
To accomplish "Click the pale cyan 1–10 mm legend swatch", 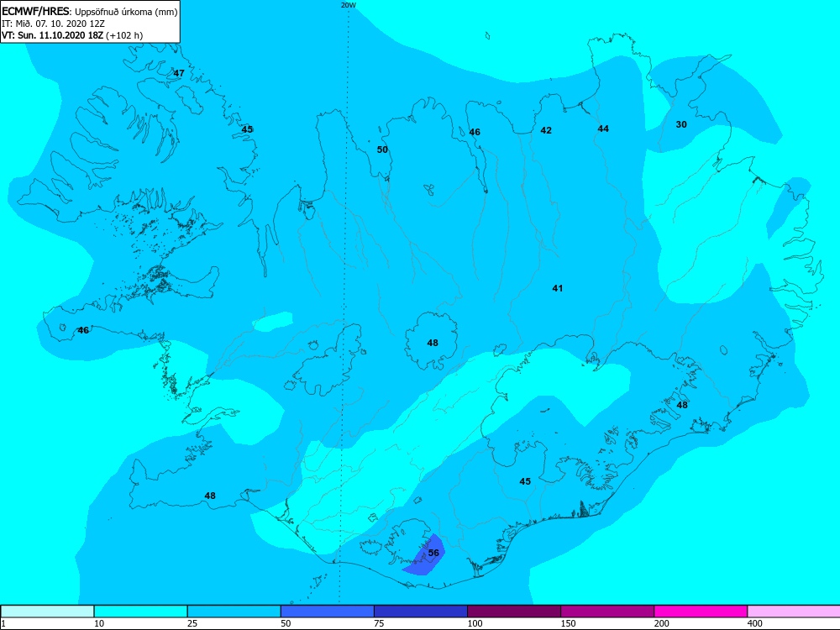I will tap(47, 612).
